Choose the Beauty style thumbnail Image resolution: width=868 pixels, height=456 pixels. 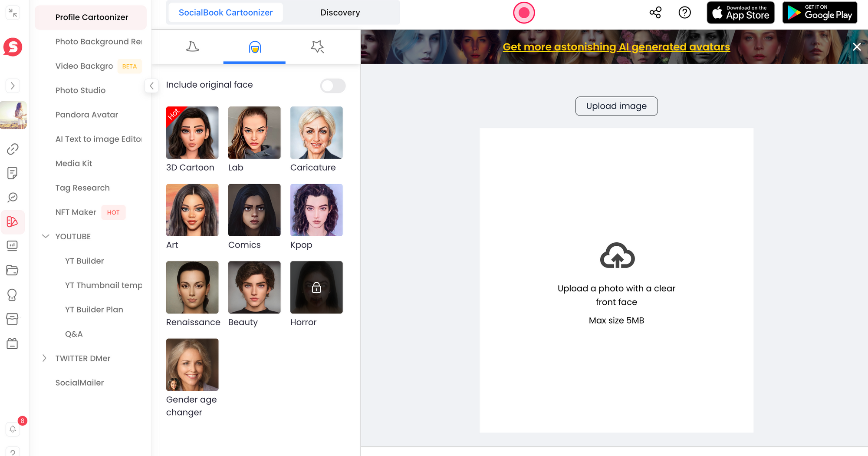[x=254, y=287]
